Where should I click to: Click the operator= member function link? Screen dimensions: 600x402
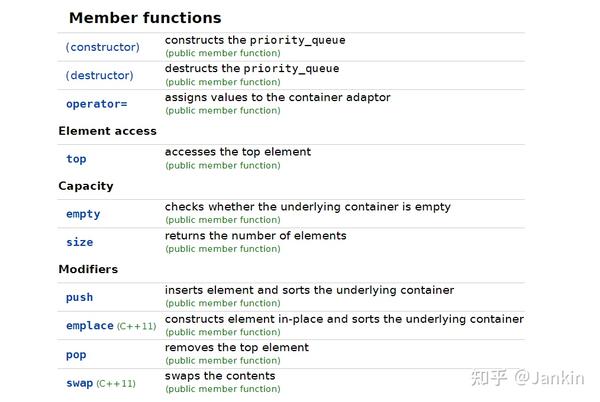[96, 104]
